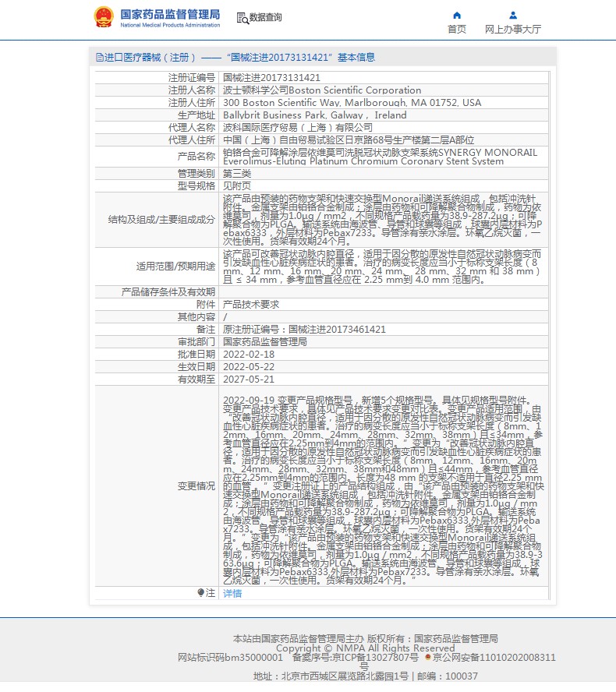This screenshot has width=616, height=692.
Task: Click the 变更情况 row label
Action: click(x=196, y=486)
